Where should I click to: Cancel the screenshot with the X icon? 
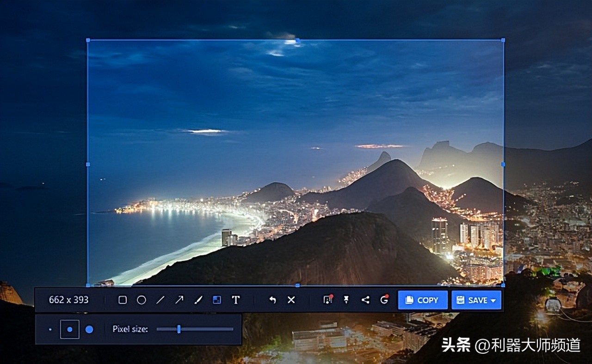pos(291,300)
